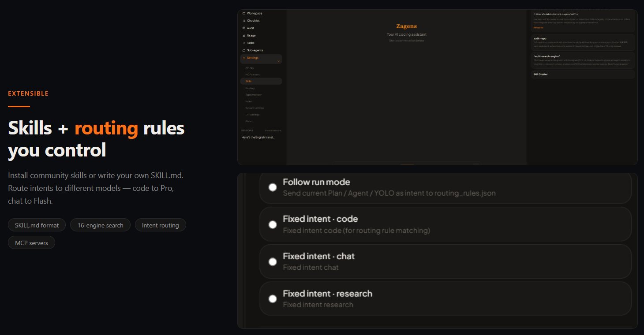Click the Checklist list icon
644x335 pixels.
tap(244, 21)
